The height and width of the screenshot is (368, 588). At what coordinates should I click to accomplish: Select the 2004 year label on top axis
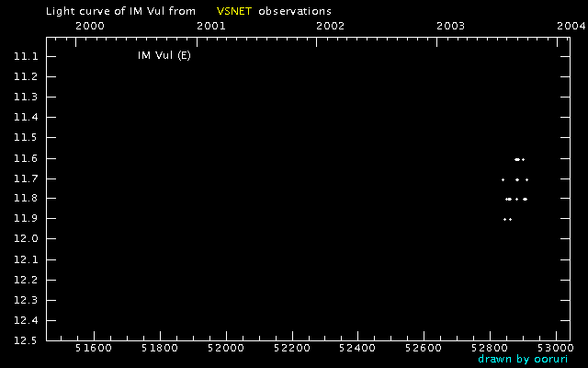point(571,26)
